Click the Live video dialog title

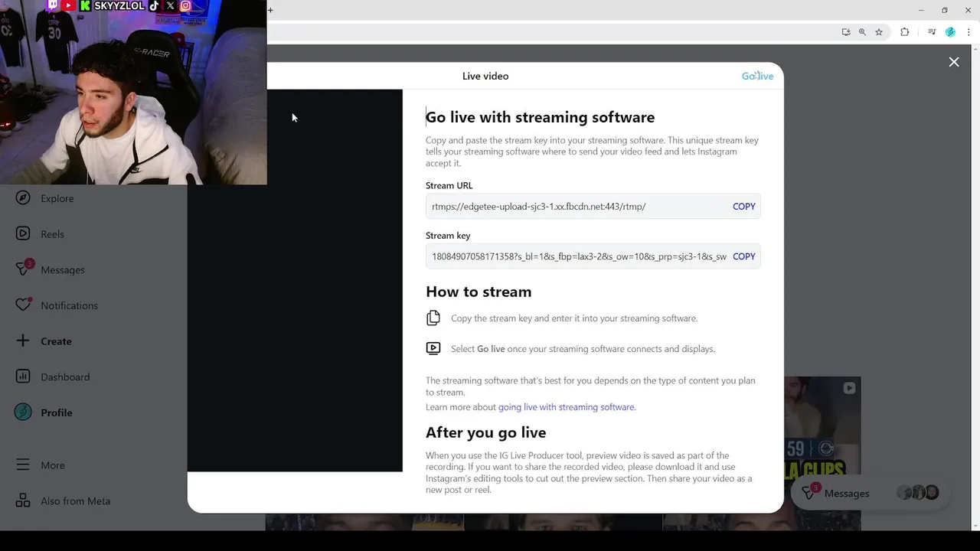[x=485, y=76]
